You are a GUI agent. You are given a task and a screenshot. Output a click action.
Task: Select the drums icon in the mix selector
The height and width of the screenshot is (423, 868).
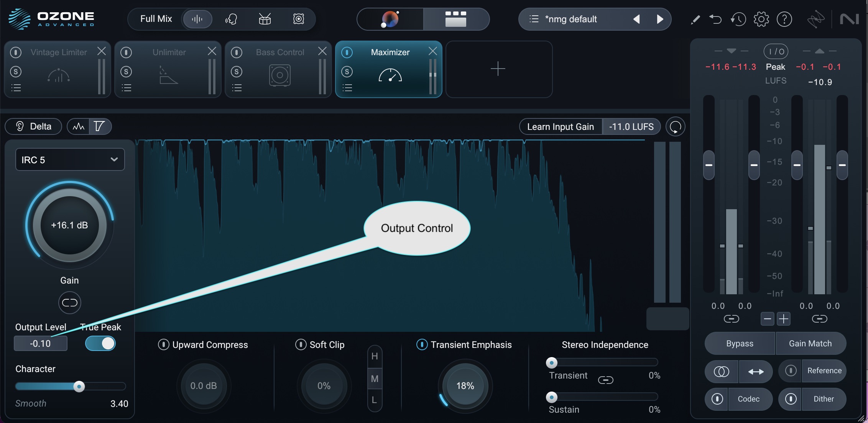pyautogui.click(x=265, y=19)
